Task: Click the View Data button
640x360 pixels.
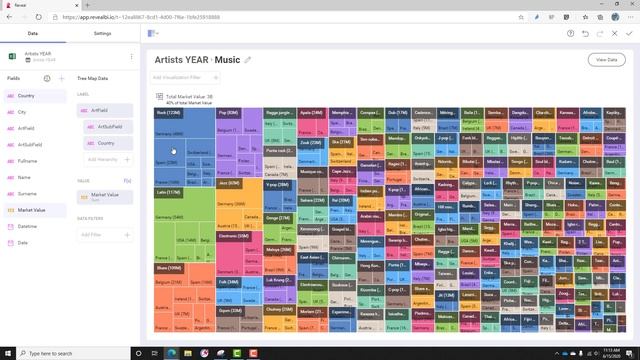Action: point(607,60)
